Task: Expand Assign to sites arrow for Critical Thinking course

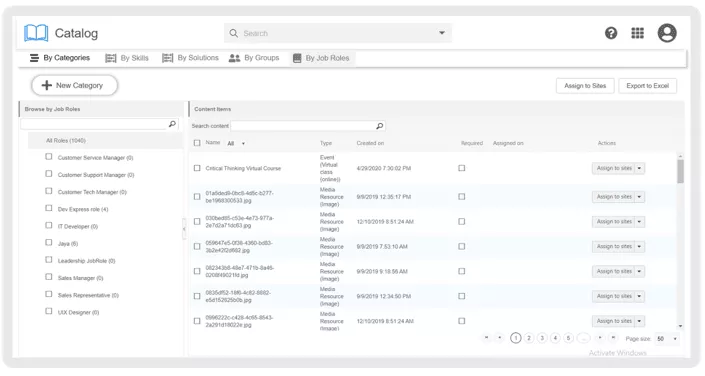Action: (x=639, y=168)
